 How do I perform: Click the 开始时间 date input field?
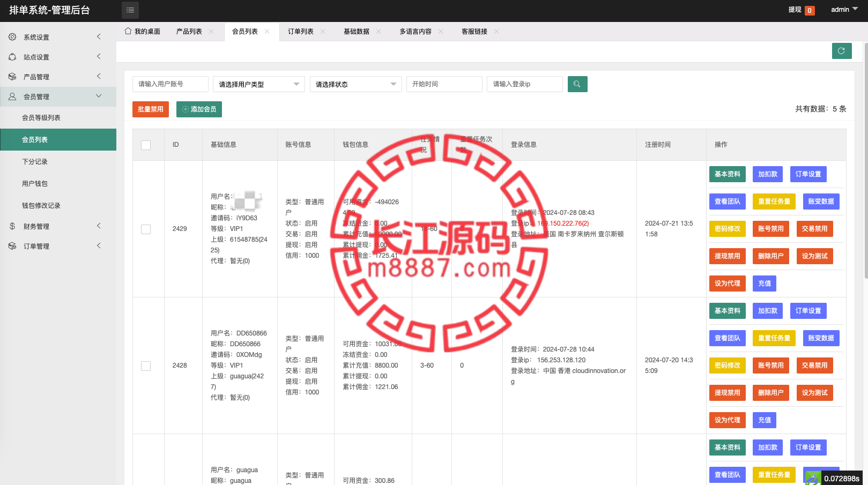click(444, 84)
